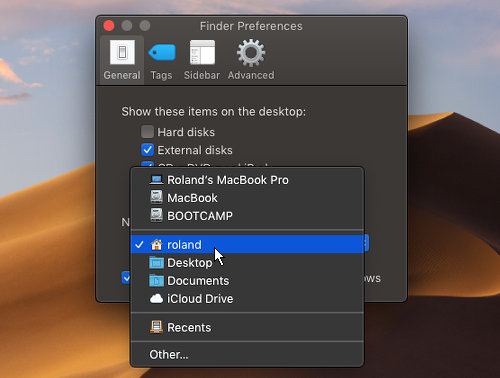
Task: Click the hard drive icon beside MacBook
Action: pos(156,197)
